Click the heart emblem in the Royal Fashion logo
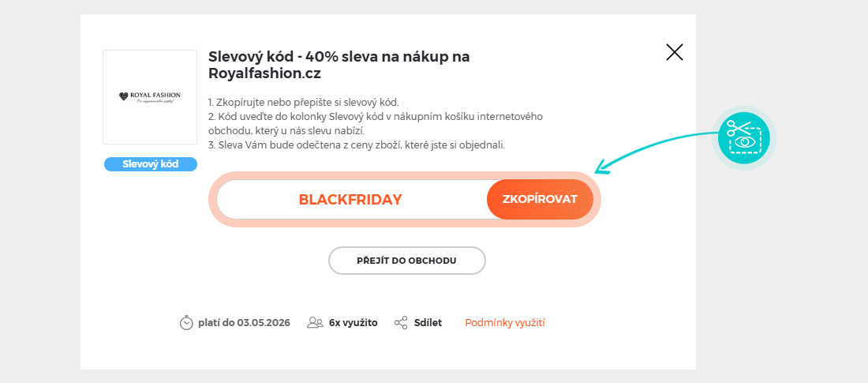This screenshot has height=383, width=868. point(123,96)
